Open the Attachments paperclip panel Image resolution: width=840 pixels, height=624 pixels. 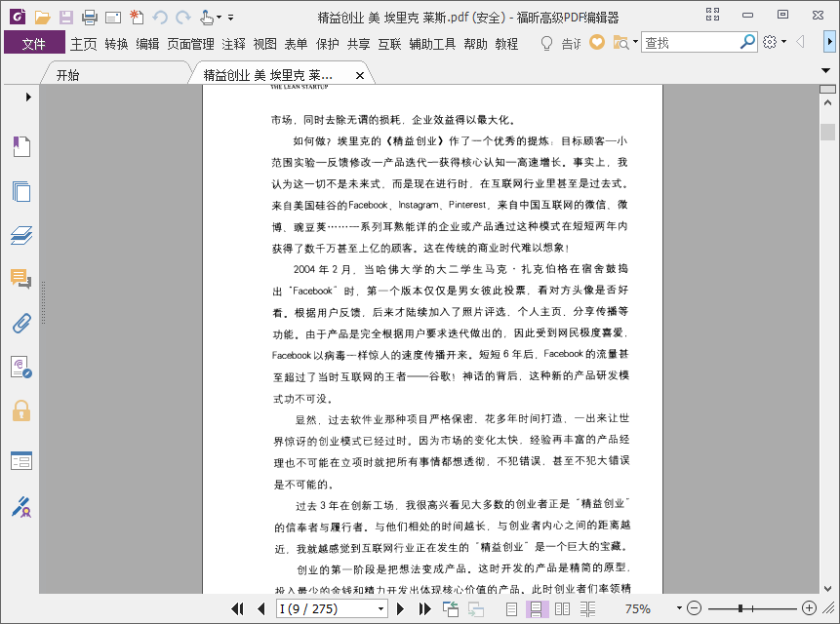21,324
